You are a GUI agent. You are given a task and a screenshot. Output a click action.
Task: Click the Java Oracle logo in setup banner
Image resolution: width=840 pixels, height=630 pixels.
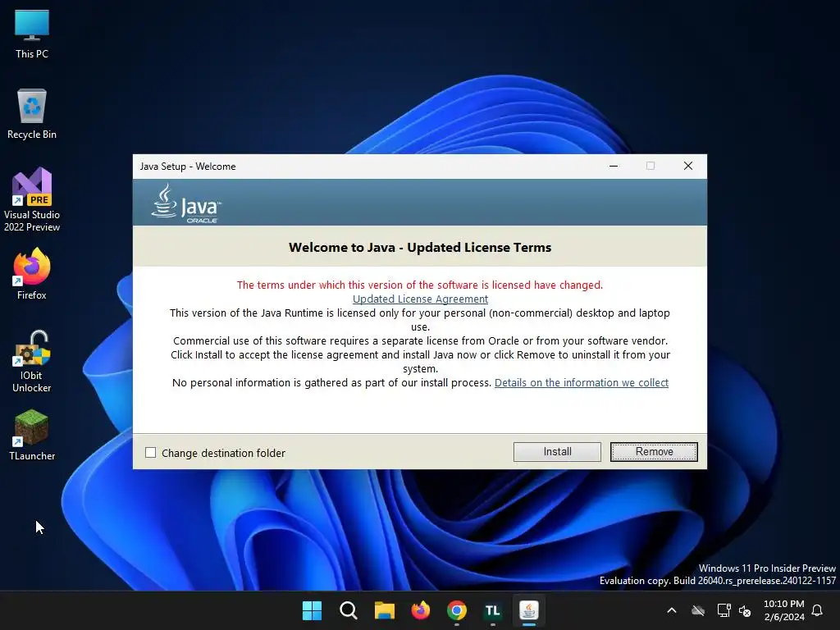(x=186, y=203)
